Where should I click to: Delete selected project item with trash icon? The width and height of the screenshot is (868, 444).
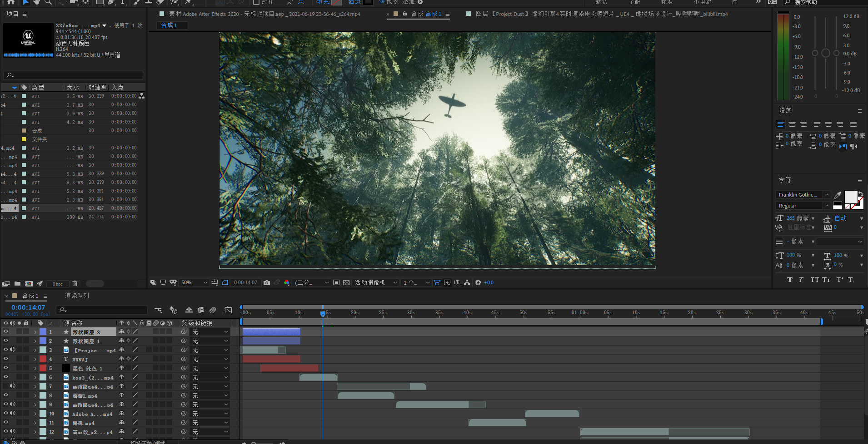[75, 284]
